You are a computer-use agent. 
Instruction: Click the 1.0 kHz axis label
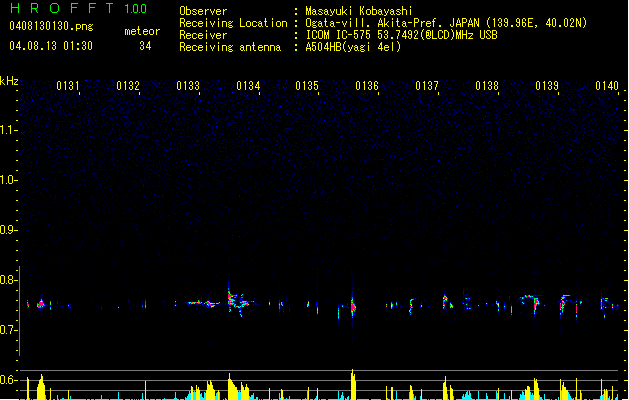coord(8,180)
